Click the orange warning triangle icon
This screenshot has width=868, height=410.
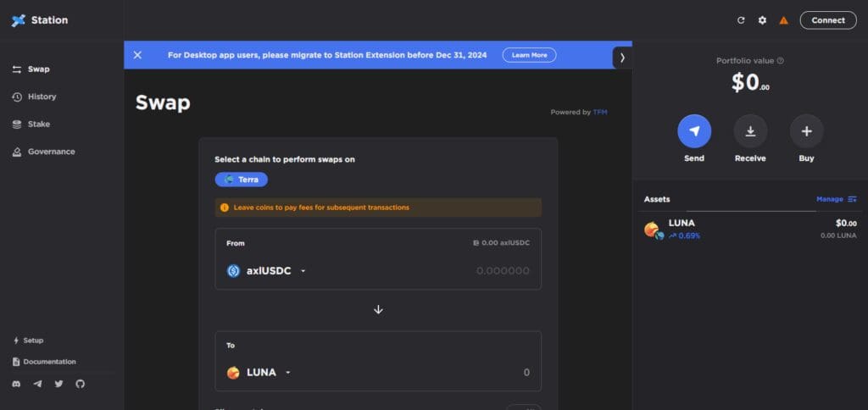pos(783,20)
